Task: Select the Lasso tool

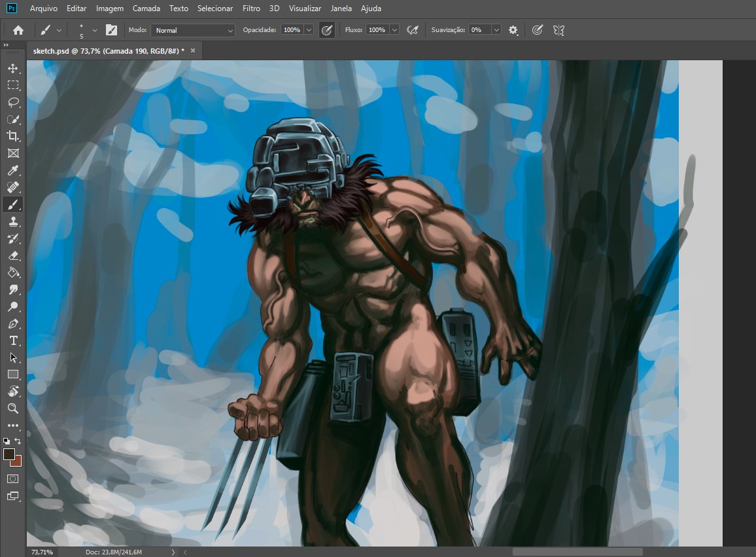Action: coord(13,102)
